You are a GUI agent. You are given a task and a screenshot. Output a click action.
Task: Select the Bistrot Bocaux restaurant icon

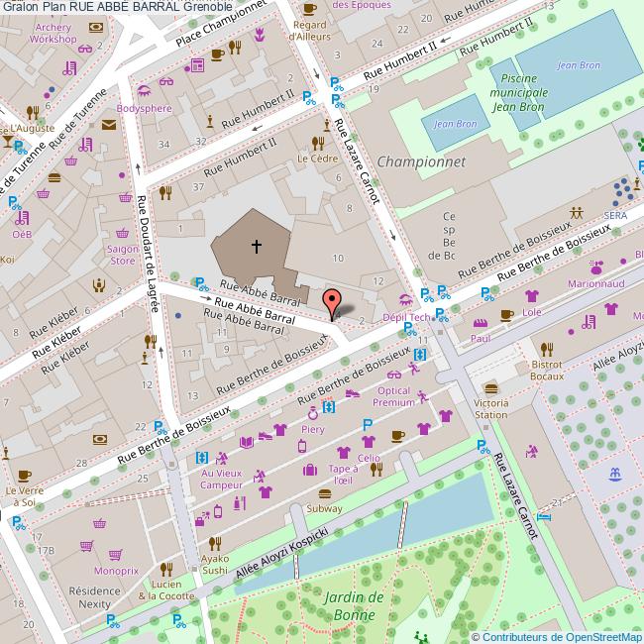coord(546,349)
